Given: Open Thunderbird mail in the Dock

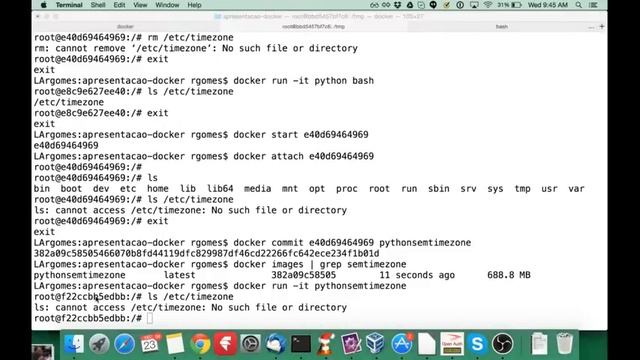Looking at the screenshot, I should [276, 344].
